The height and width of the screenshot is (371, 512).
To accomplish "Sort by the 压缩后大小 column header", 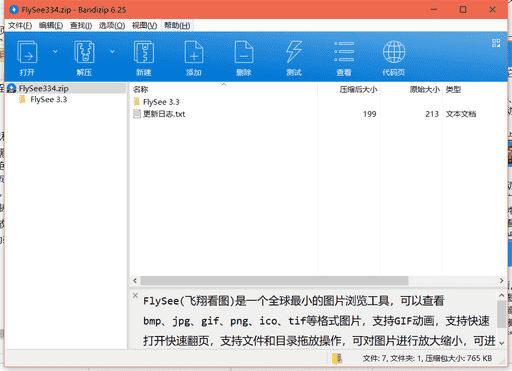I will click(x=358, y=89).
